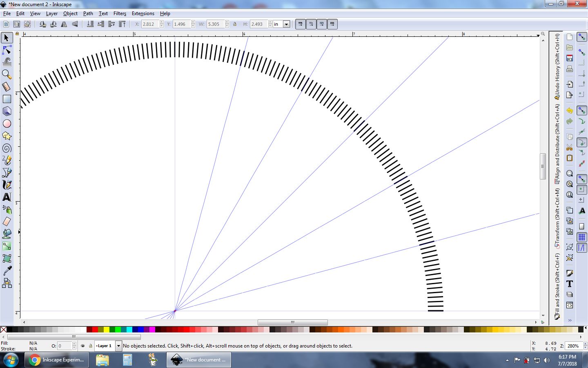Select the Spiral tool

(x=7, y=148)
